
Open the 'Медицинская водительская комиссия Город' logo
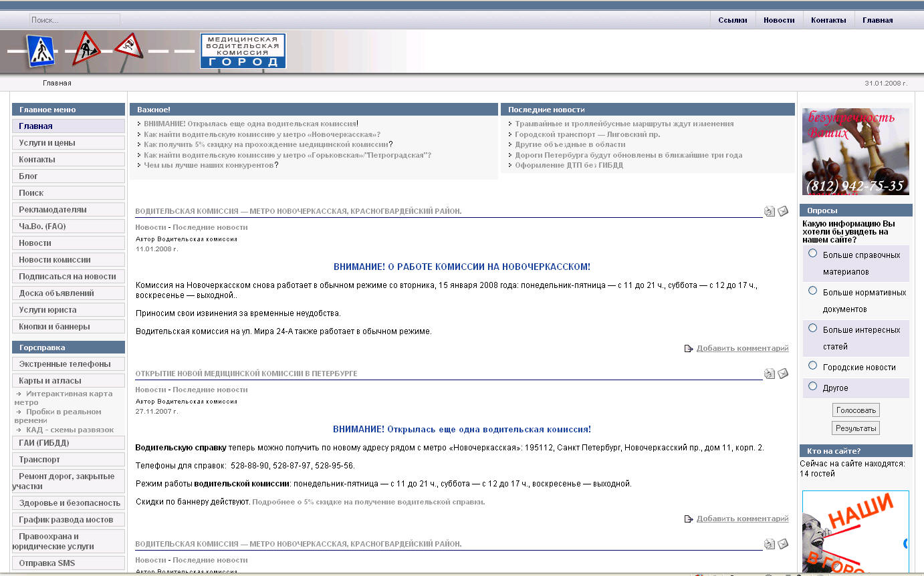pos(243,51)
